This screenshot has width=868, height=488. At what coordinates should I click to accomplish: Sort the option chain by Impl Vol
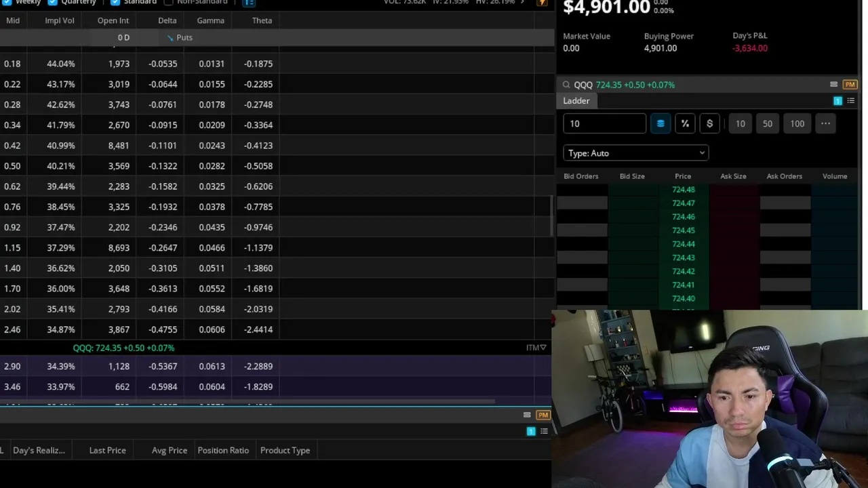pos(60,20)
